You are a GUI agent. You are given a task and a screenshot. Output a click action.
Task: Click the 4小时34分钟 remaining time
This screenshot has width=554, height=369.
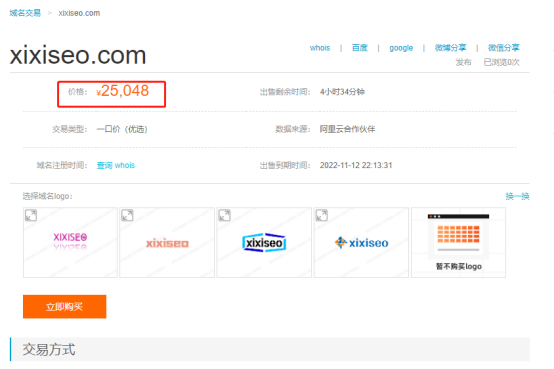point(342,92)
